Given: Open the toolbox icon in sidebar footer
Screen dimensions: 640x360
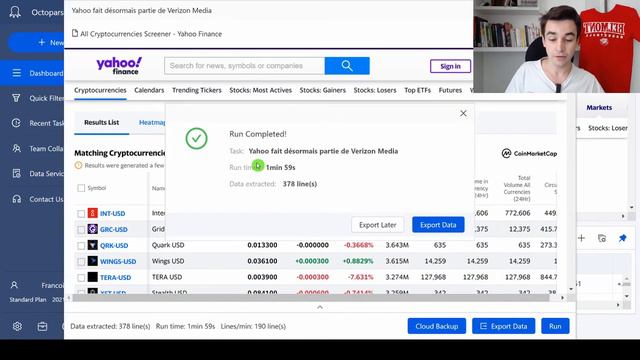Looking at the screenshot, I should (42, 326).
